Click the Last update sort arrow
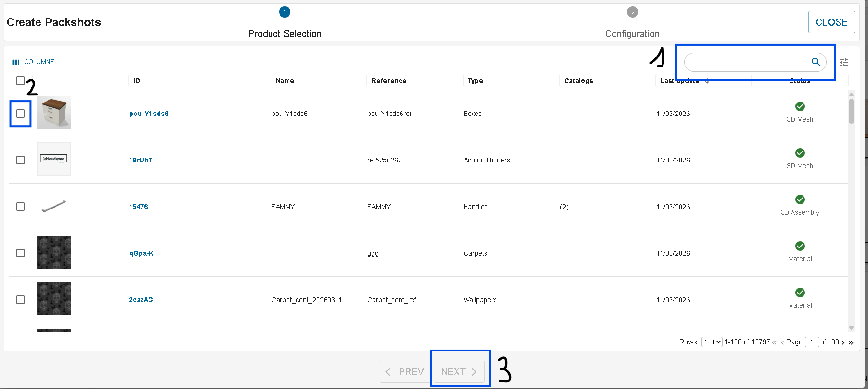The width and height of the screenshot is (868, 389). pos(707,81)
